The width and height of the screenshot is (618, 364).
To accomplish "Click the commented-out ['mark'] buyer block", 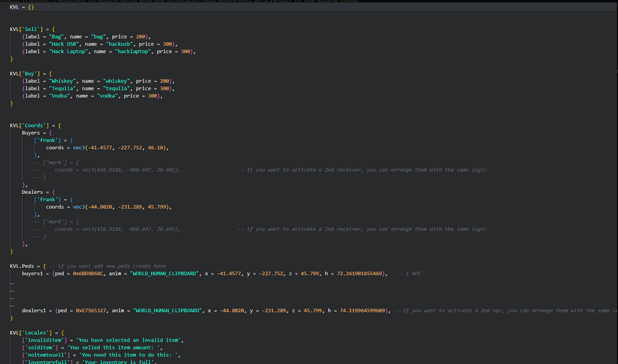I will (56, 162).
